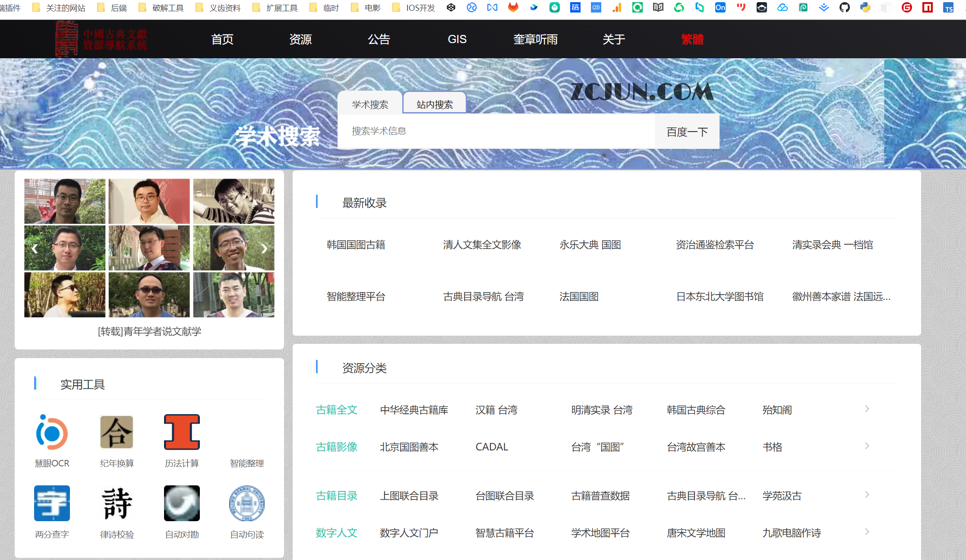Screen dimensions: 966x560
Task: Click the right arrow on the photo carousel
Action: 265,248
